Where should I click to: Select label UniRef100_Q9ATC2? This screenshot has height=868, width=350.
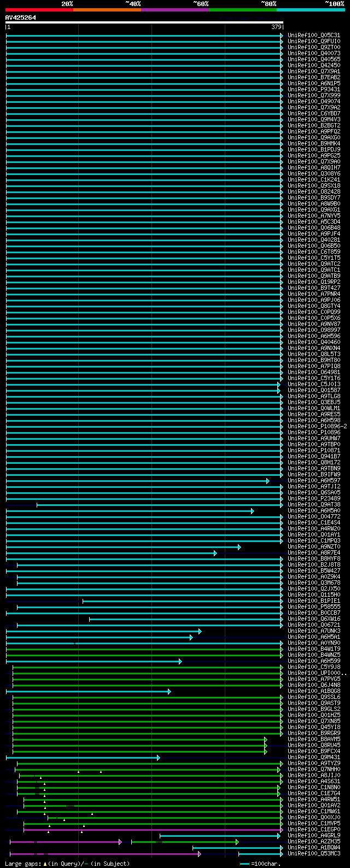click(x=314, y=264)
